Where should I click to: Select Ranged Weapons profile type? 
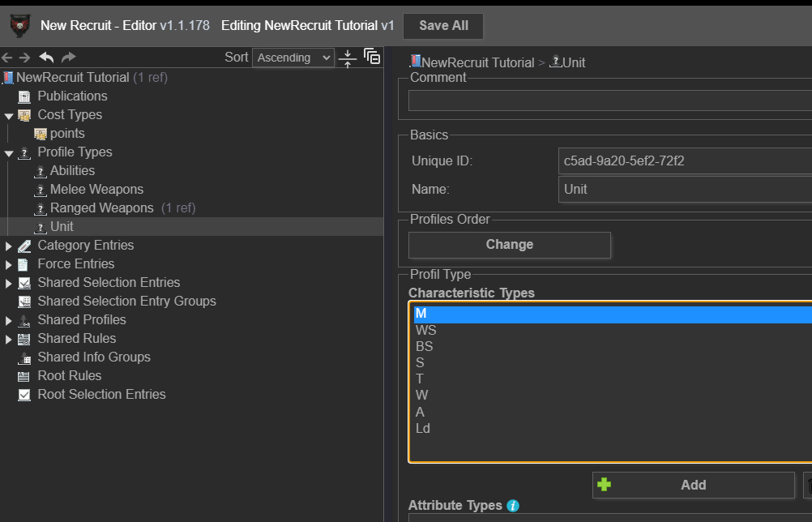pos(102,208)
